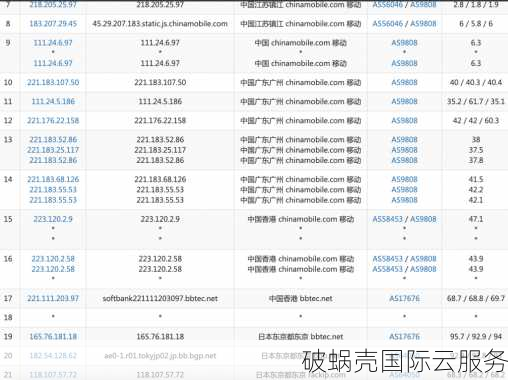
Task: Select location 中国广东广州 chinamobile.com in hop 10
Action: (x=300, y=82)
